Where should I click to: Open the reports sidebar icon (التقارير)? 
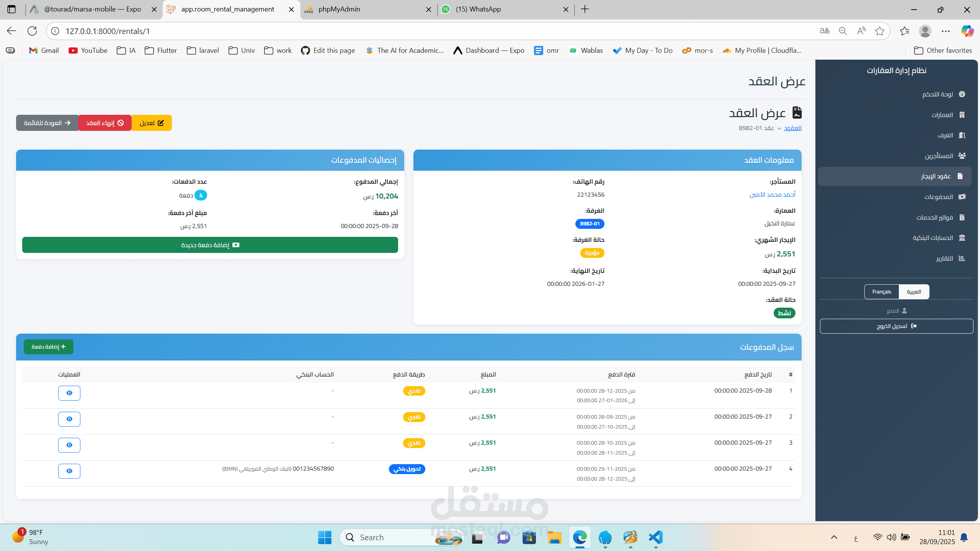(962, 258)
